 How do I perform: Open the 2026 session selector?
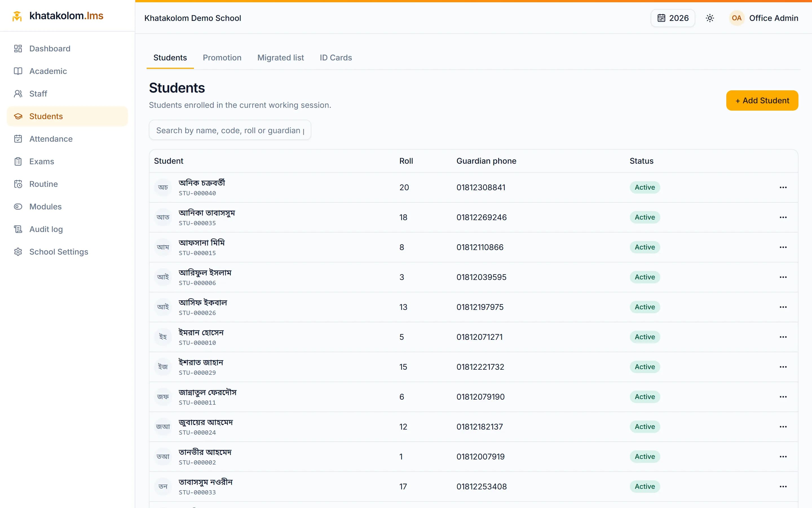tap(673, 18)
